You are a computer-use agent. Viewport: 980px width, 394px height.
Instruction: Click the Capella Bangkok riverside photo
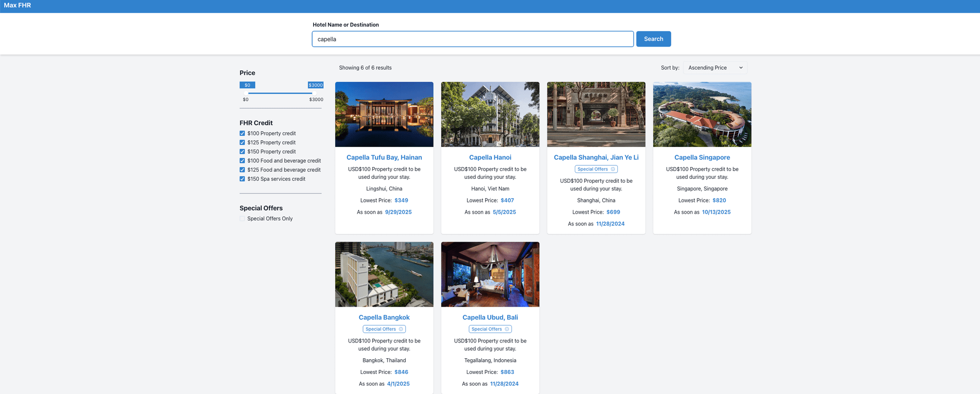384,274
